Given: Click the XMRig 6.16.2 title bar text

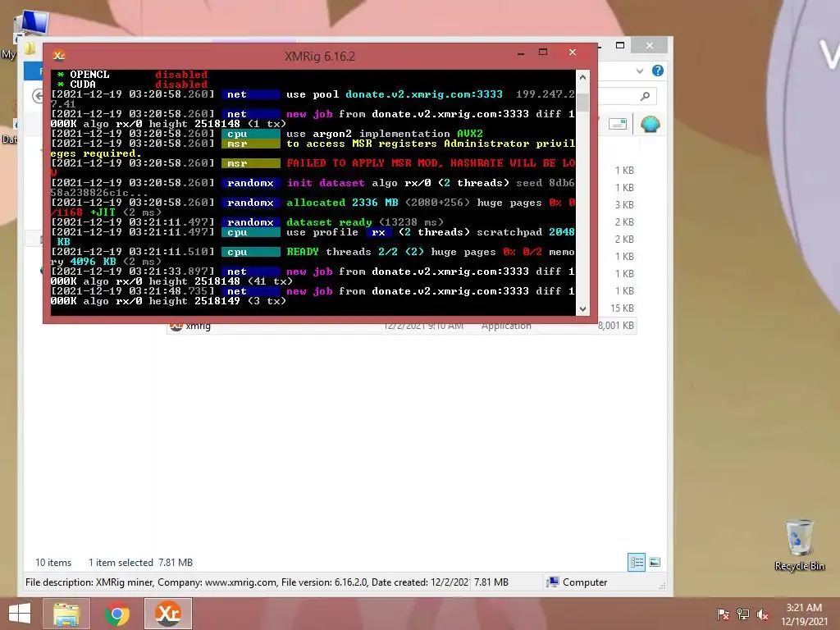Looking at the screenshot, I should tap(320, 57).
